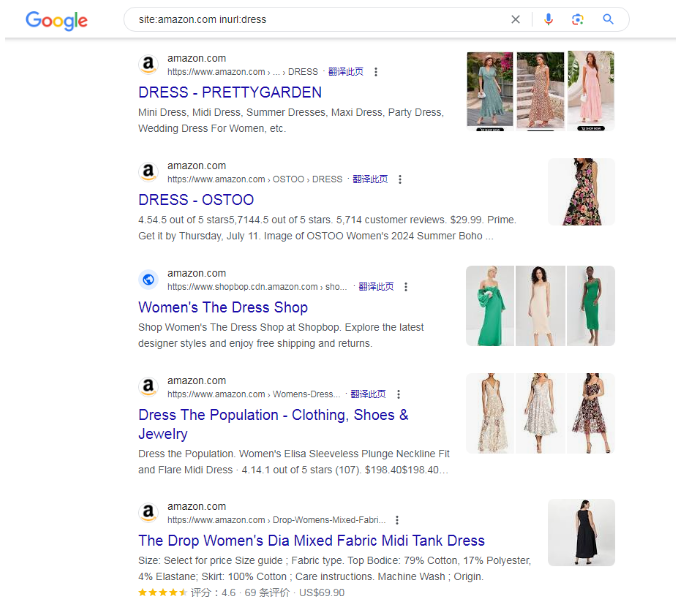Open Women's The Dress Shop result
Image resolution: width=676 pixels, height=610 pixels.
(223, 307)
